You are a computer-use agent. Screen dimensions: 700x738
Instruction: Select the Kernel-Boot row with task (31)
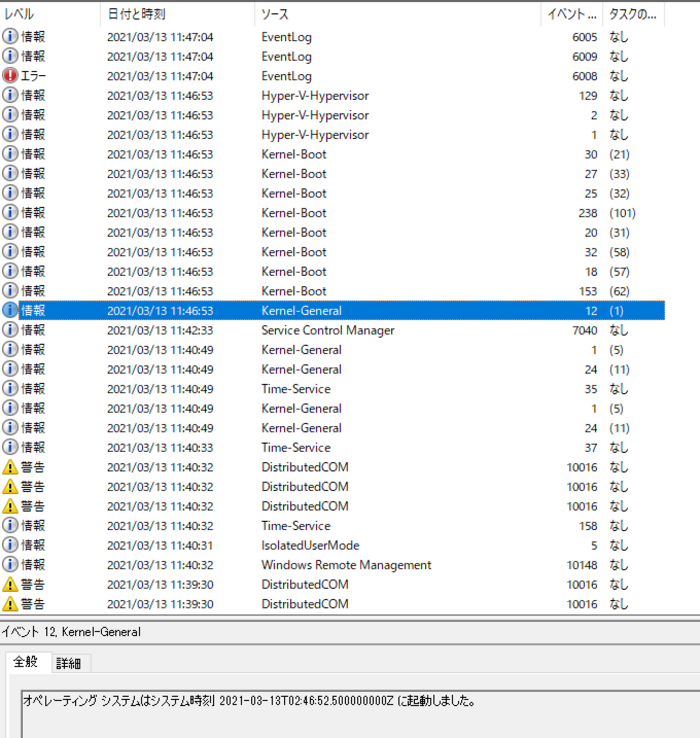tap(333, 233)
